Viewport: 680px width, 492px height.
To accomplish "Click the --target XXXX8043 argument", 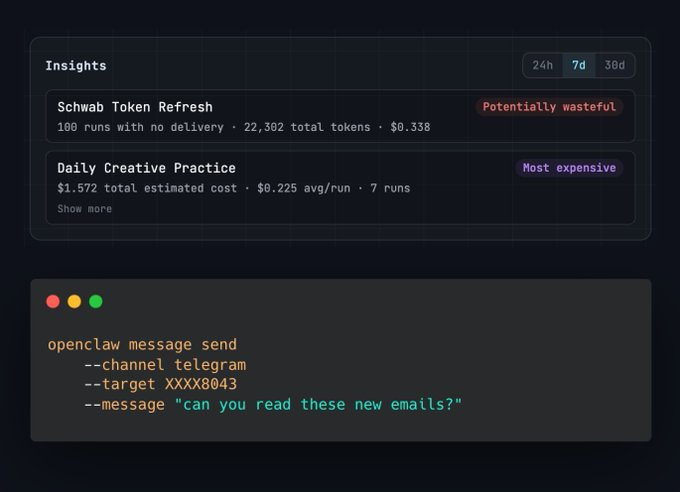I will [160, 385].
